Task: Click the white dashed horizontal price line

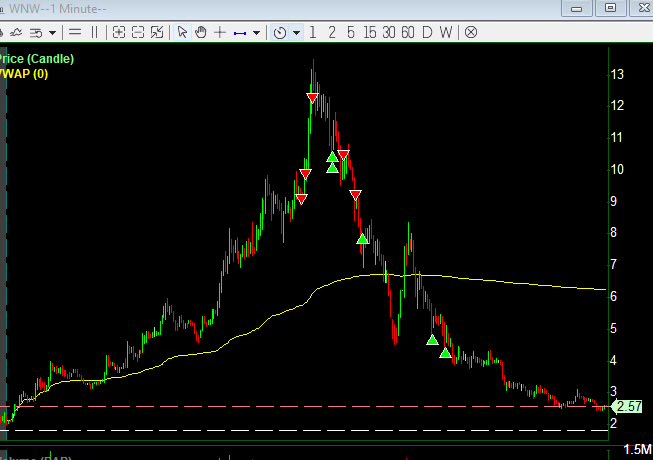Action: 304,430
